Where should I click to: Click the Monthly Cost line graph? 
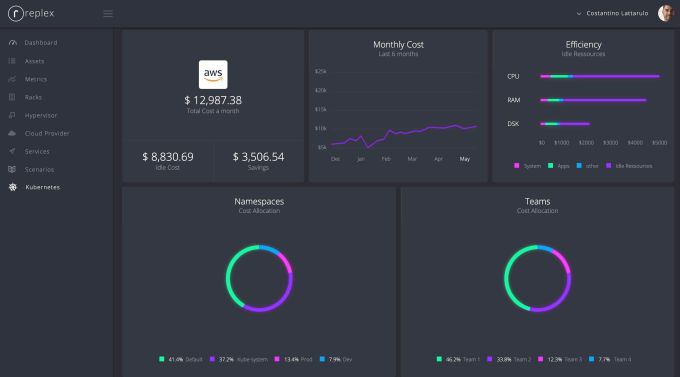pos(404,135)
